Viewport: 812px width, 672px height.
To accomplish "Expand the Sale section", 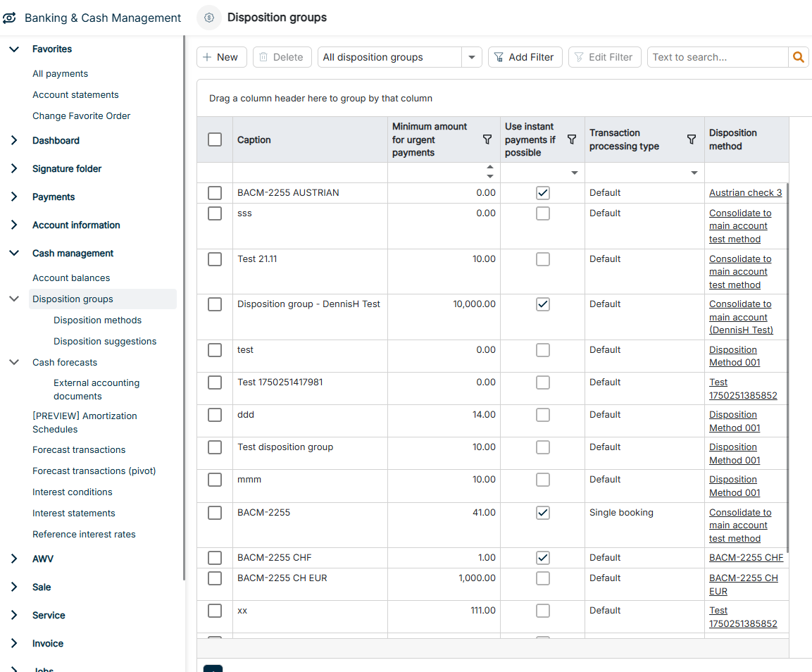I will (14, 587).
